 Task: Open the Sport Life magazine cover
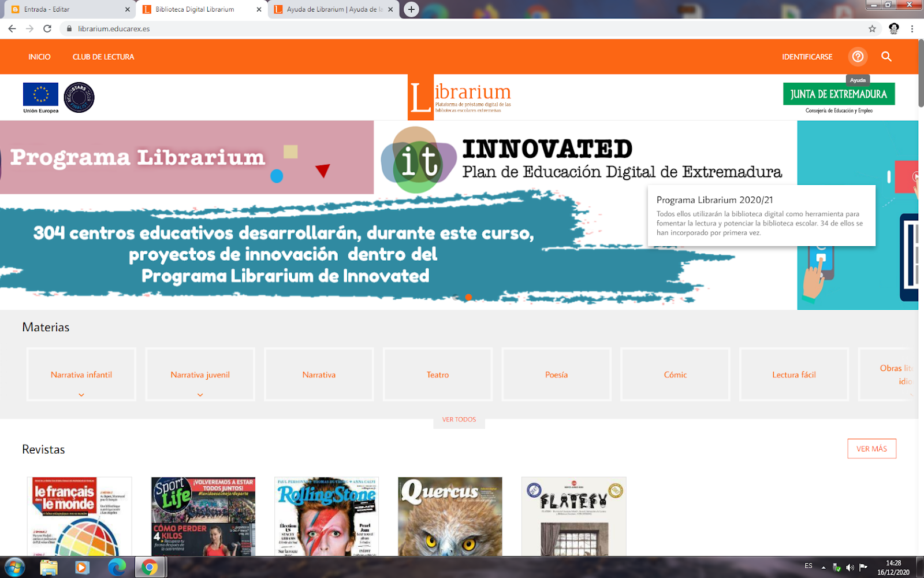(x=203, y=516)
